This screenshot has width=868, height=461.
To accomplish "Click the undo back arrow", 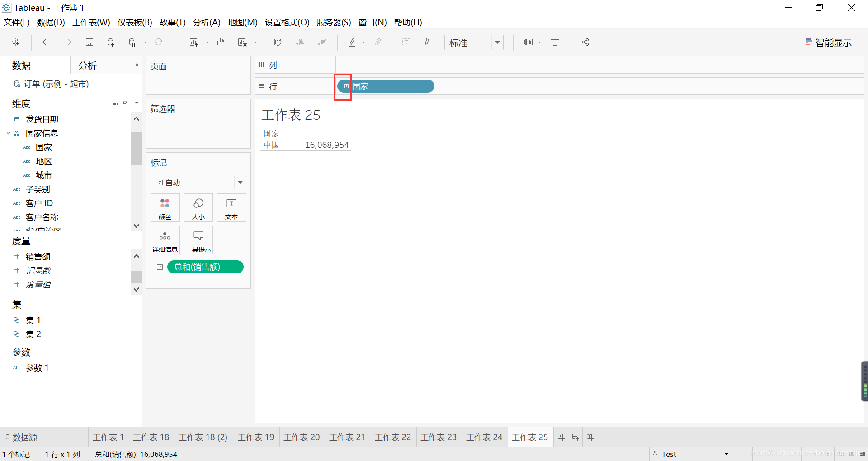I will pos(46,42).
